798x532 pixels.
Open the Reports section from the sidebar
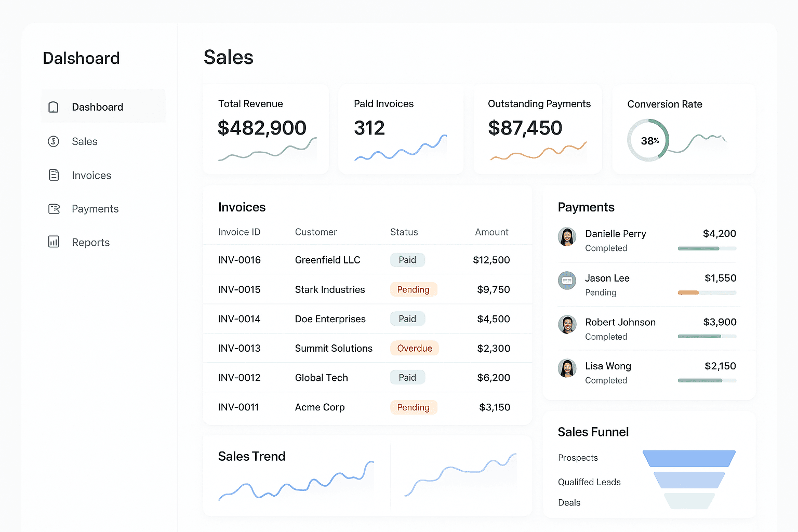[x=90, y=242]
